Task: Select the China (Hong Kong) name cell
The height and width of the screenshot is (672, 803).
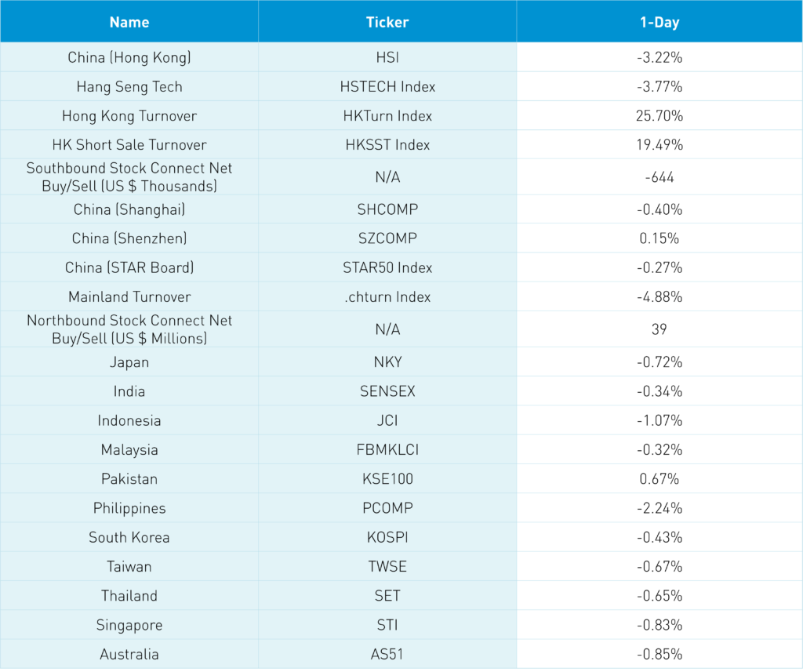Action: click(129, 57)
